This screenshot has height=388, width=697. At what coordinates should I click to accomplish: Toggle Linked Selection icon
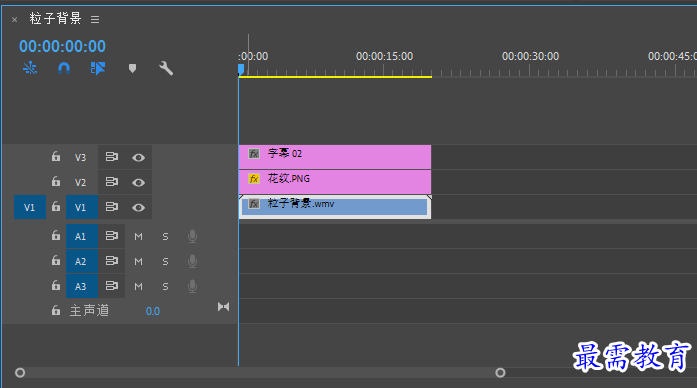[98, 68]
